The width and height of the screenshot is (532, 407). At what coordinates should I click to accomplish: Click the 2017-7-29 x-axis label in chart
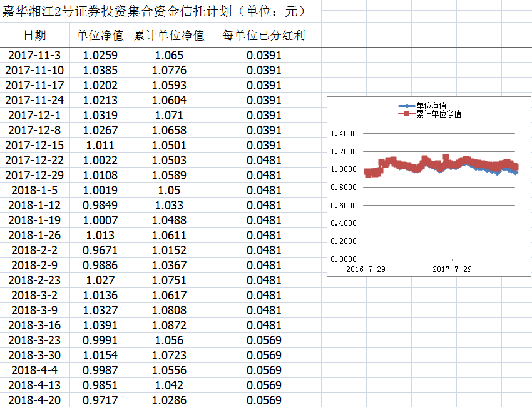pos(453,269)
